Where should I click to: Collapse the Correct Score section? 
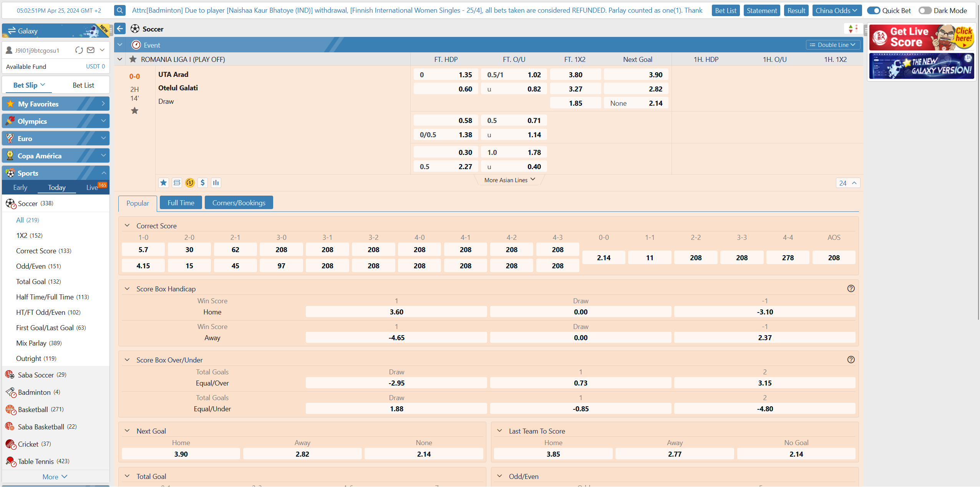point(127,226)
